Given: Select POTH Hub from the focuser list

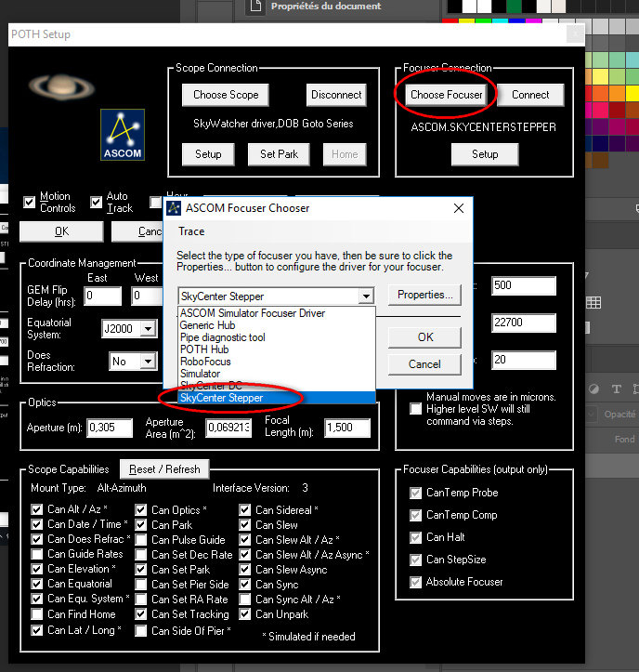Looking at the screenshot, I should coord(277,349).
